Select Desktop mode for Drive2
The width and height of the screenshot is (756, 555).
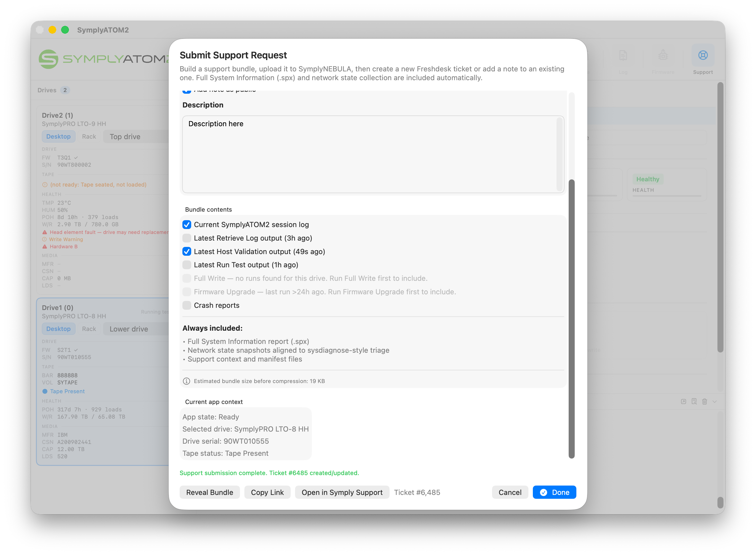pos(58,136)
